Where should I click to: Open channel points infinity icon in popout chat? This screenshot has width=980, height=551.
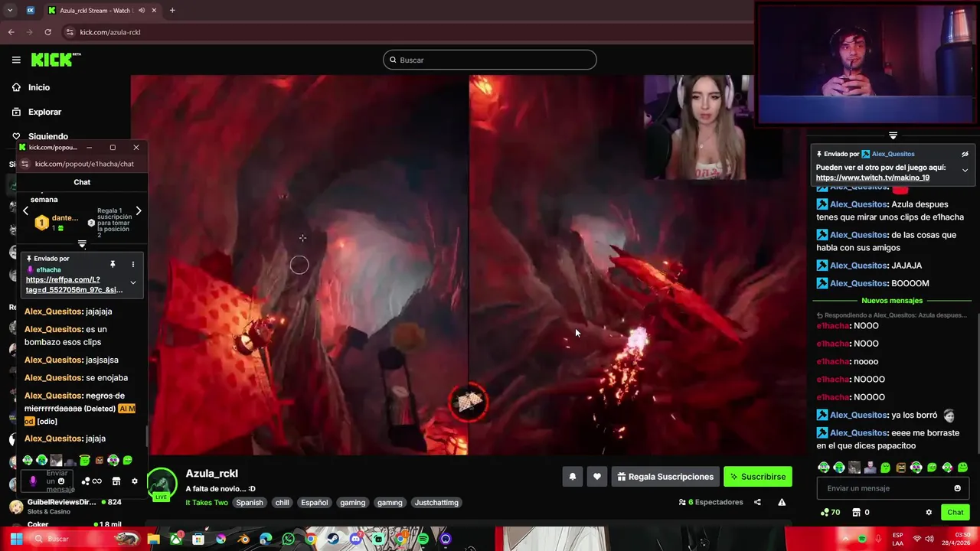coord(92,481)
